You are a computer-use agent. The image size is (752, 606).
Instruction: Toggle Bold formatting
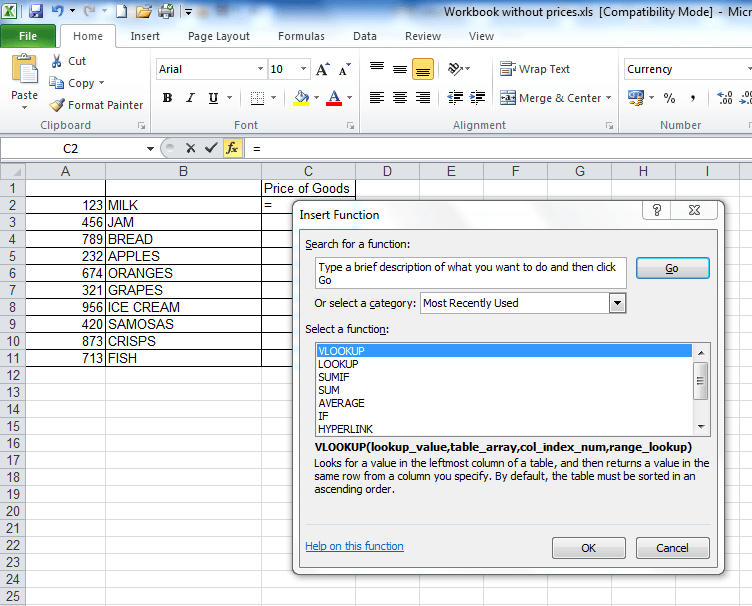tap(167, 98)
